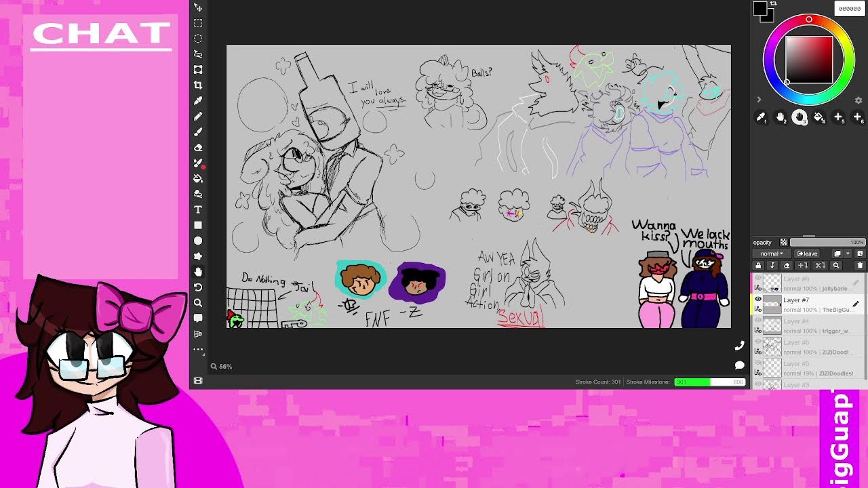868x488 pixels.
Task: Toggle visibility eye of Layer #7
Action: coord(758,299)
